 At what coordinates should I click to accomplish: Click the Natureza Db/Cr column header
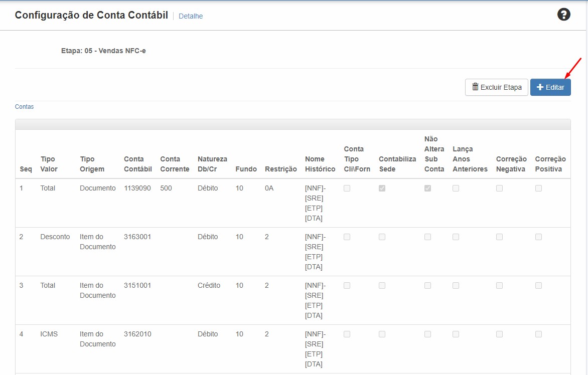[x=212, y=164]
